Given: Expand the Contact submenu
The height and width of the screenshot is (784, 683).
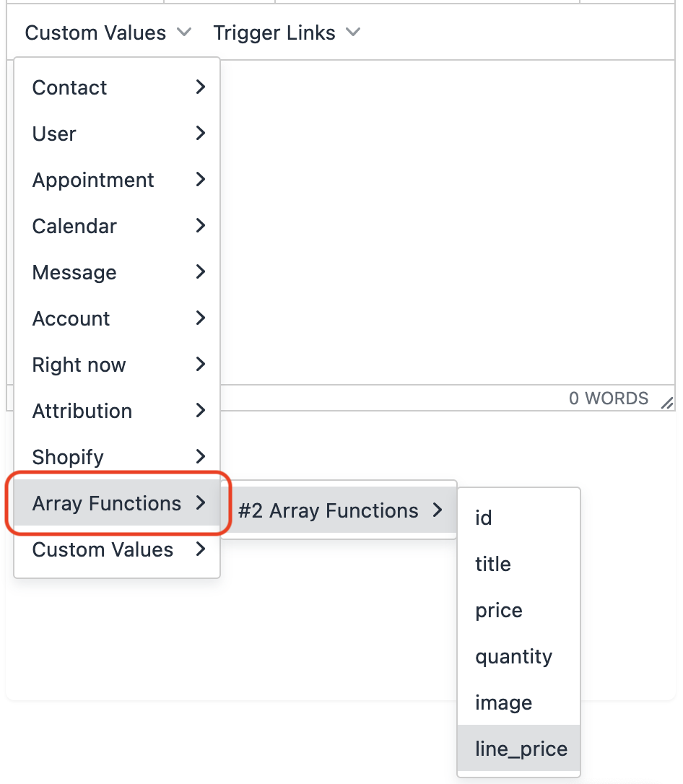Looking at the screenshot, I should [117, 87].
